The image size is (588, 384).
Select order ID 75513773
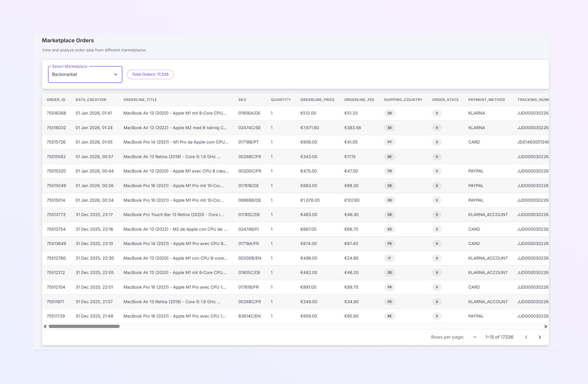point(56,215)
